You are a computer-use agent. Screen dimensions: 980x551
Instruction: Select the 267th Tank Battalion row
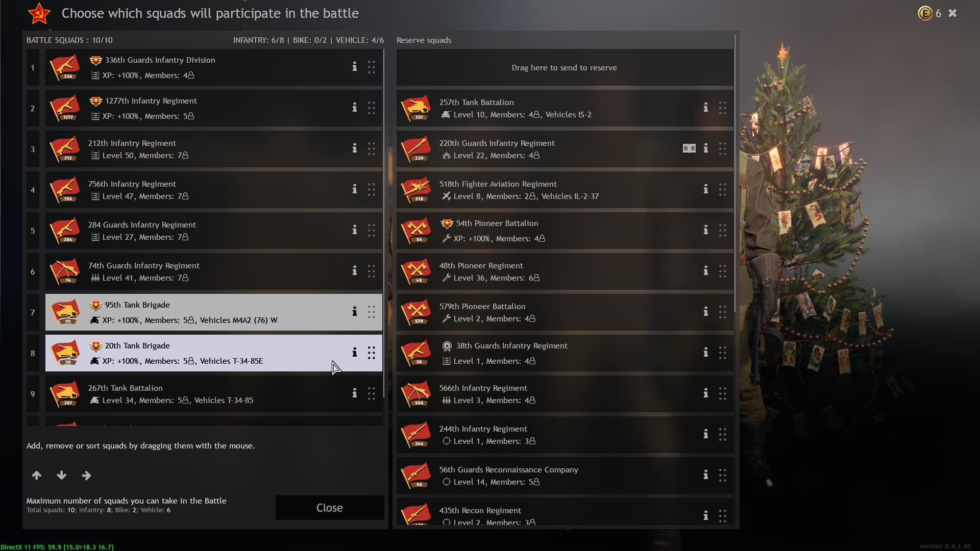coord(214,394)
